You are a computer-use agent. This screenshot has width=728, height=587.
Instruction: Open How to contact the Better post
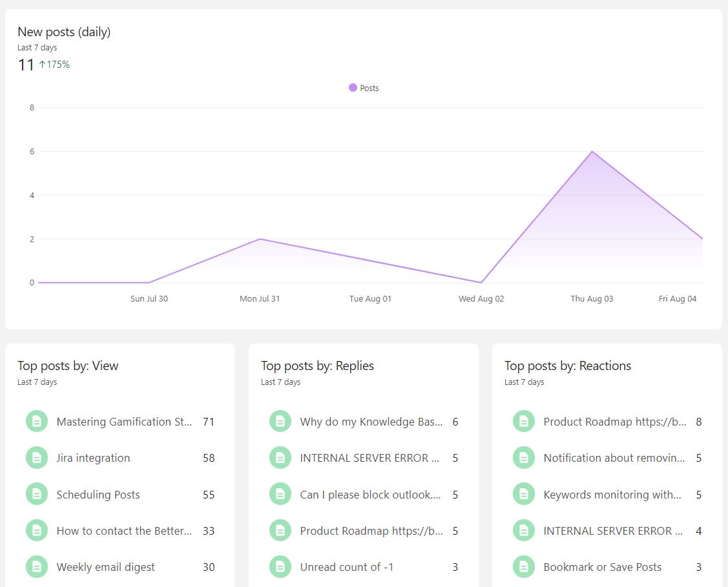click(124, 531)
